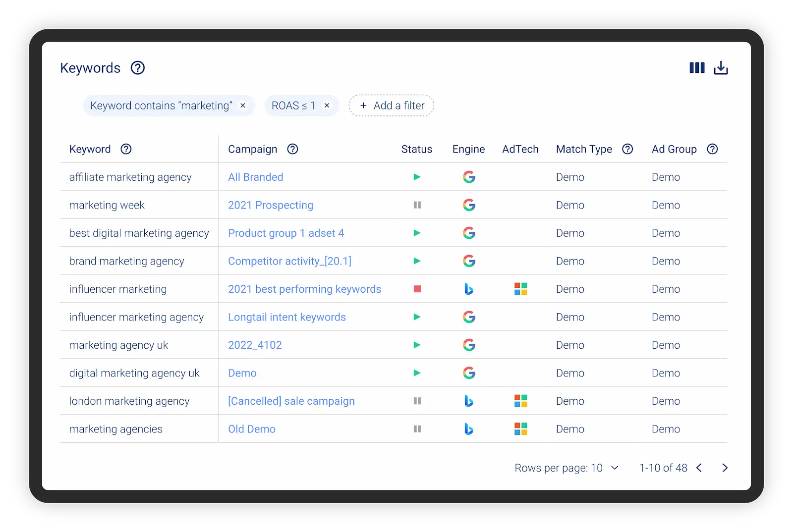This screenshot has width=793, height=532.
Task: Open help icon next to Keyword column
Action: coord(126,149)
